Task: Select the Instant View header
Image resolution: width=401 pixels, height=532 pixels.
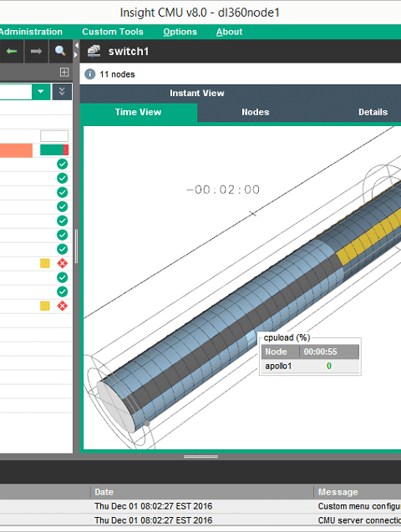Action: tap(197, 94)
